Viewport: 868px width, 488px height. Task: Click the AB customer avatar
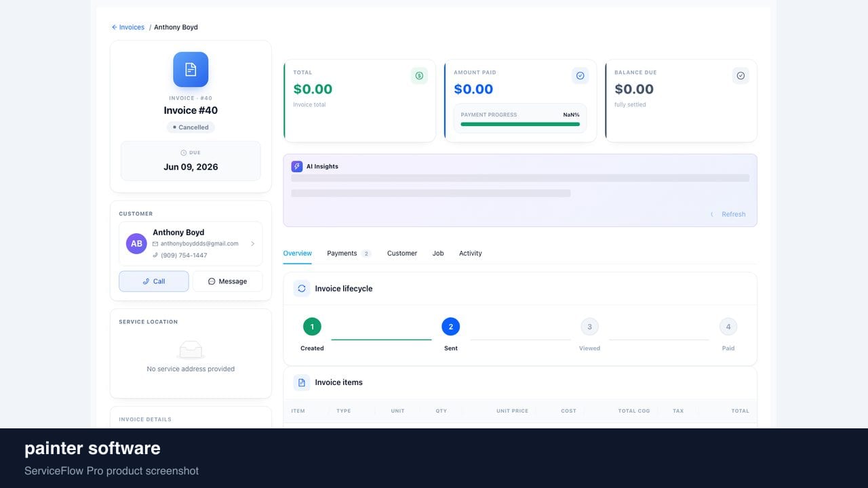[136, 243]
